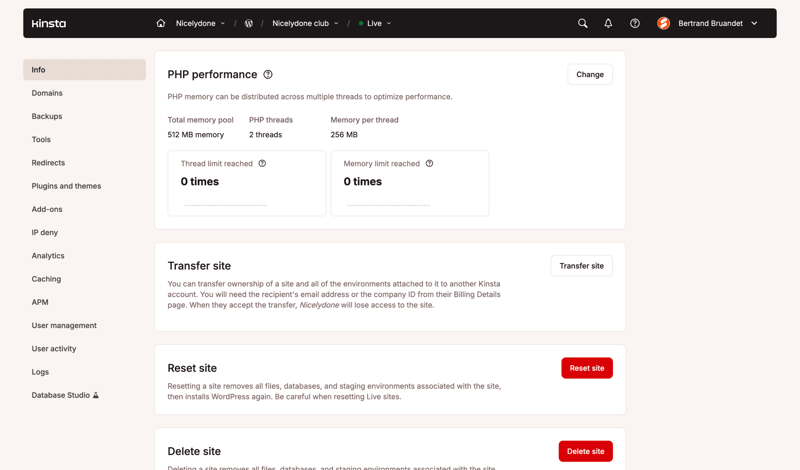800x470 pixels.
Task: Go to the home icon in header
Action: tap(161, 23)
